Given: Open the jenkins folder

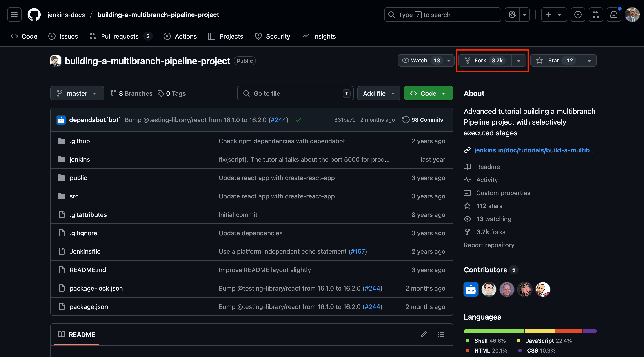Looking at the screenshot, I should tap(80, 159).
